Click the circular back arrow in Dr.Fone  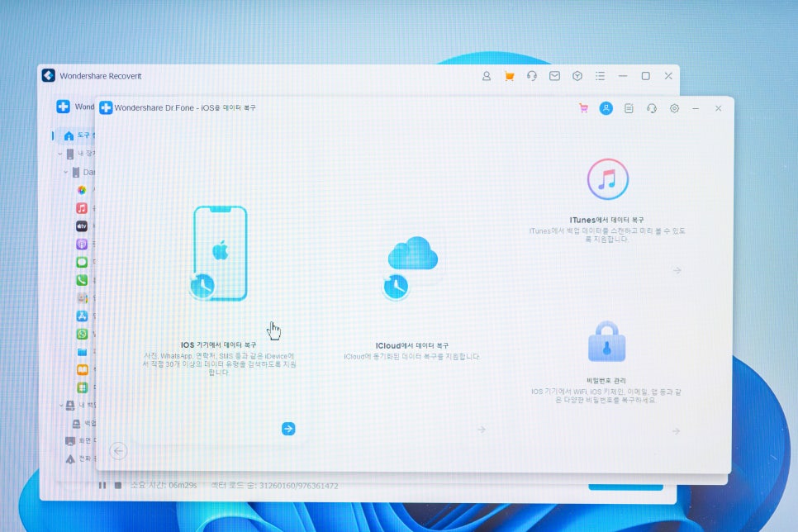pyautogui.click(x=118, y=450)
